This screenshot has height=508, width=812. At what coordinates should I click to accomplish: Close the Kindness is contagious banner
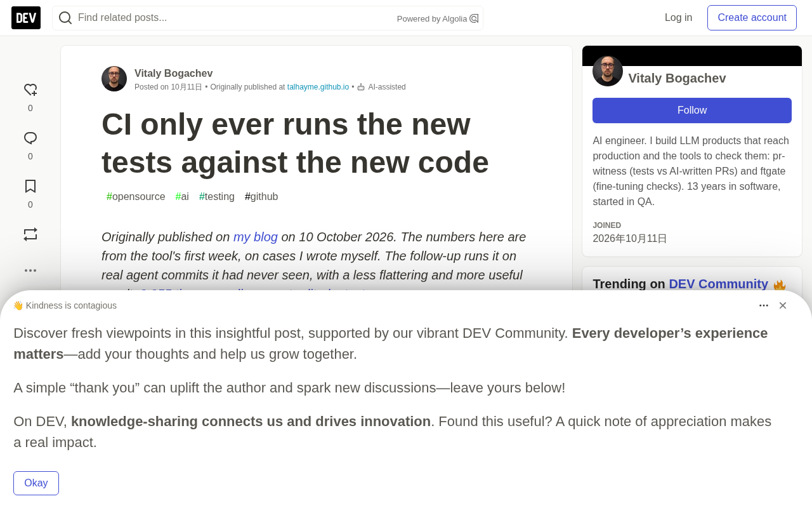(x=783, y=305)
